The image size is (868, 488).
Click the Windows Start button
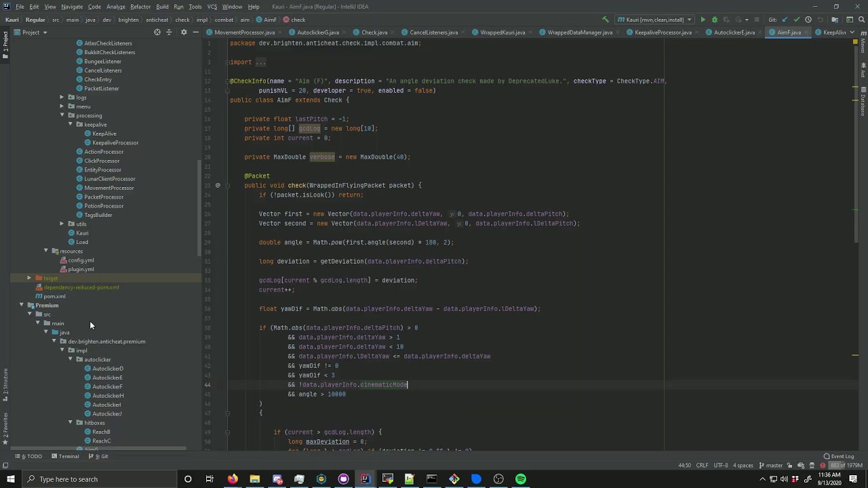point(11,479)
